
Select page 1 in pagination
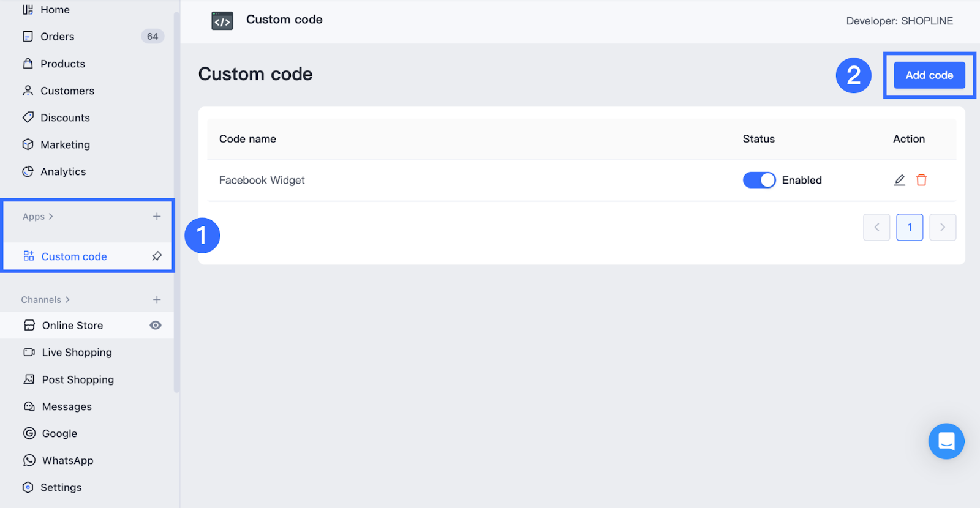(x=910, y=227)
